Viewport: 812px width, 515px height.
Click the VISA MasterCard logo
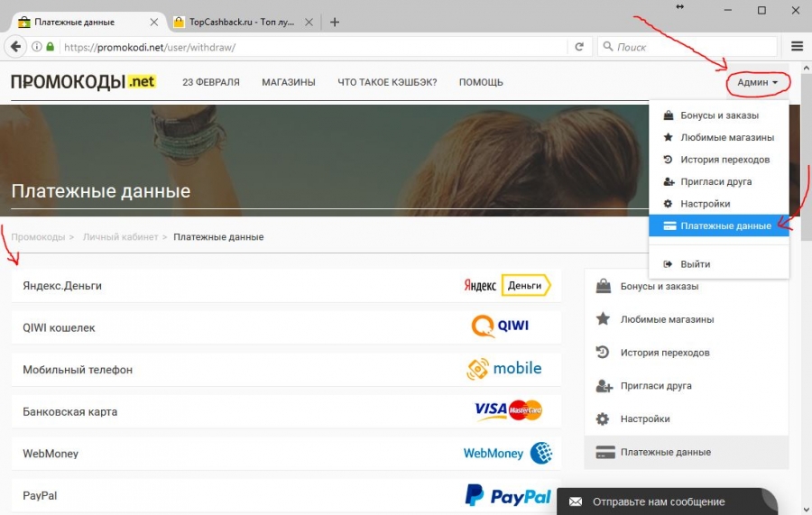(509, 410)
